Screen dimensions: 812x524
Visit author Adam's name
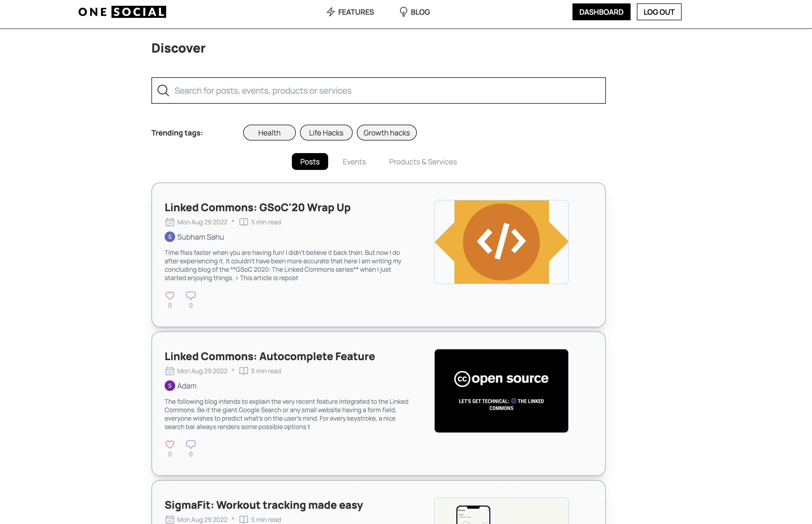187,386
